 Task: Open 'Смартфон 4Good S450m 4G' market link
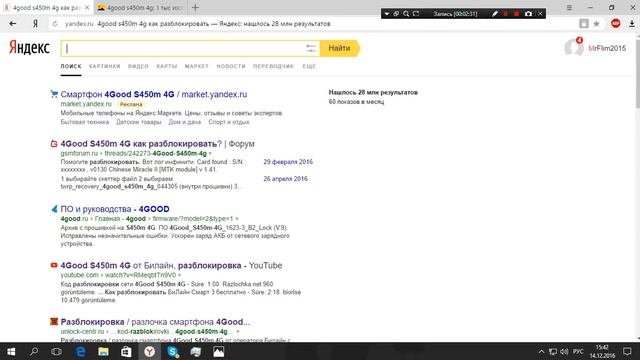[154, 94]
